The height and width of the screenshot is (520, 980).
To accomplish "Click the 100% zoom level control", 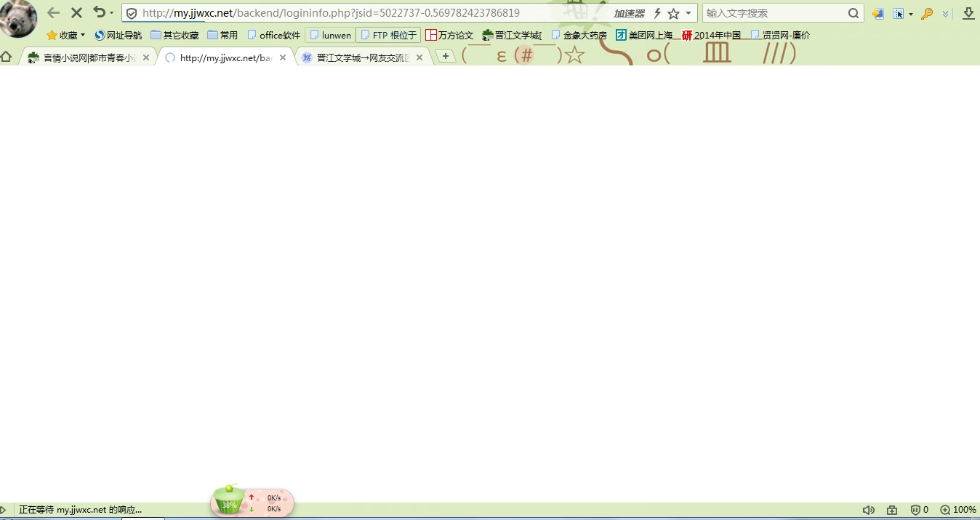I will (x=958, y=510).
